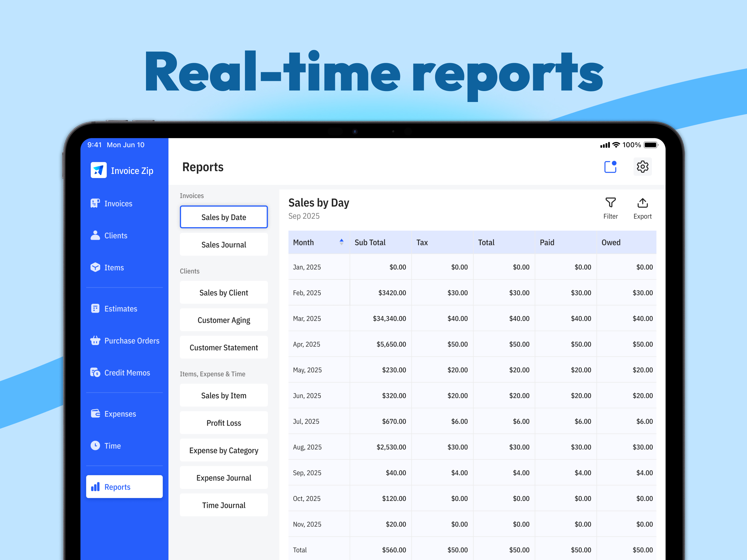Screen dimensions: 747x560
Task: Open the Purchase Orders basket icon
Action: coord(95,340)
